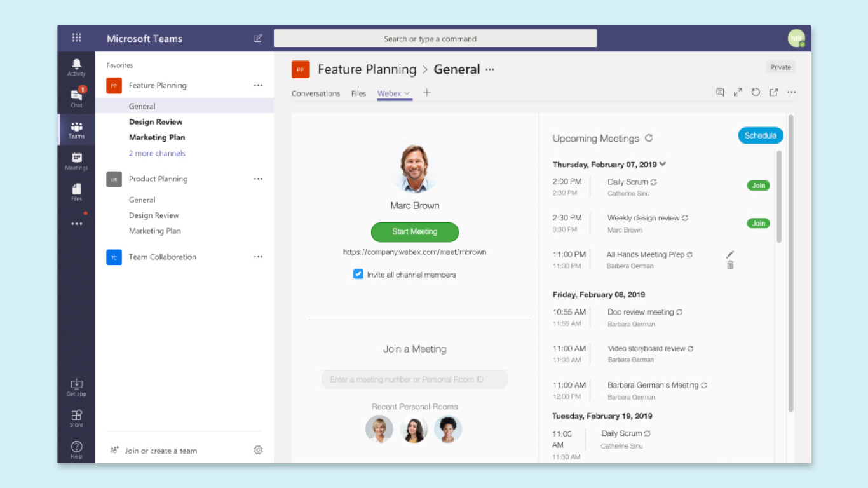Viewport: 868px width, 488px height.
Task: Delete the All Hands Meeting Prep
Action: (x=730, y=266)
